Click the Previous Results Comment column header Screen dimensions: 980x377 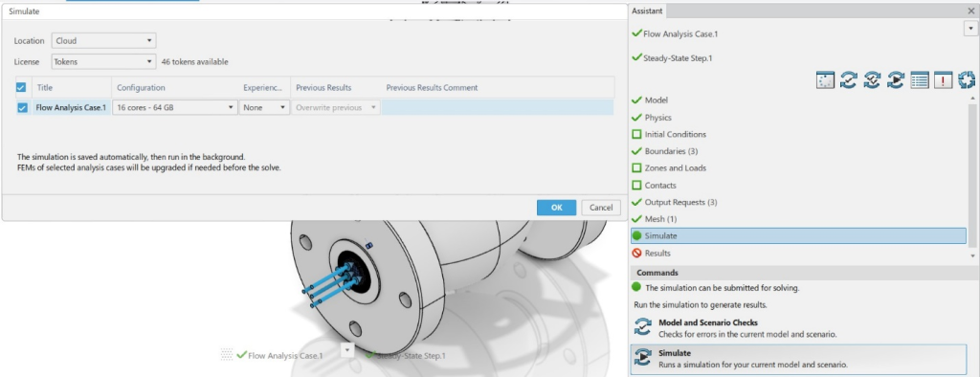498,87
